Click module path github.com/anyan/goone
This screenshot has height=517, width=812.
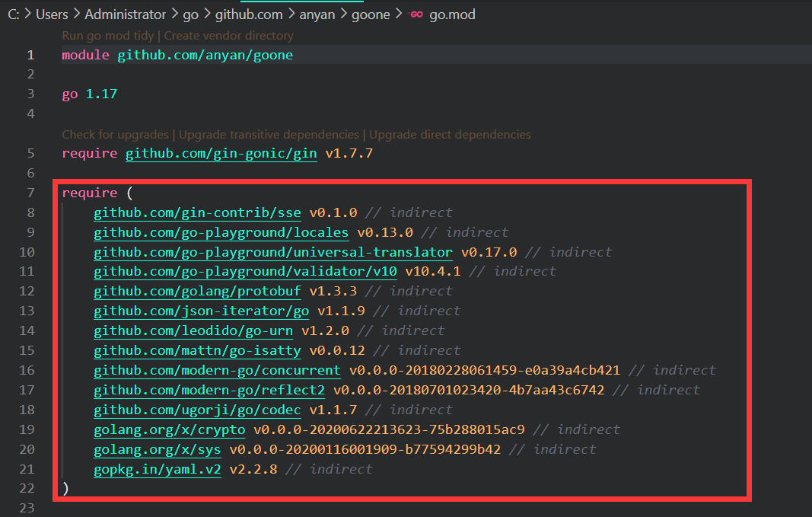205,55
